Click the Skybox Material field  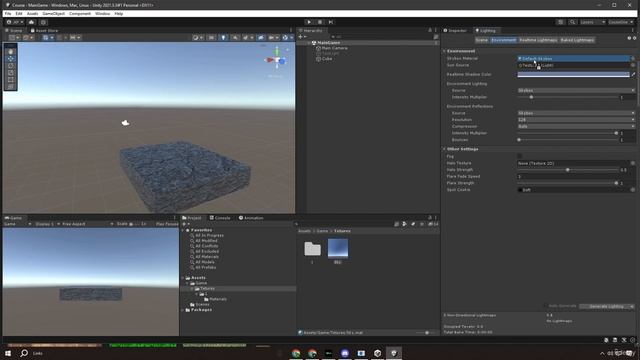click(573, 59)
